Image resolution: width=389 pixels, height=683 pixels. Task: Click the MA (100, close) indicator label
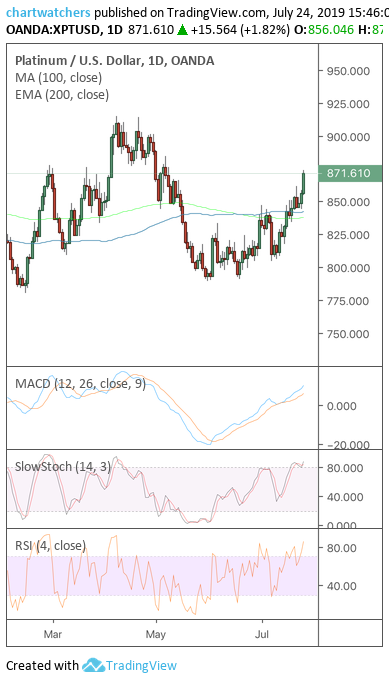click(x=58, y=78)
